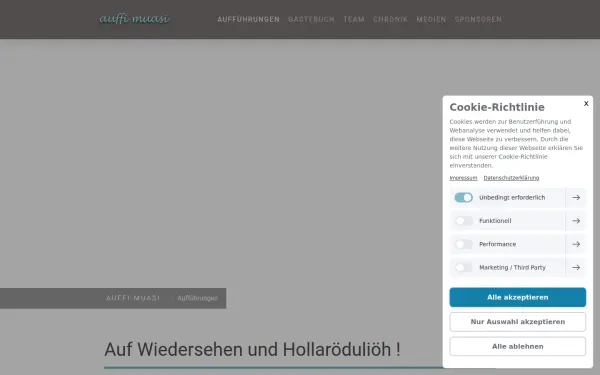This screenshot has height=375, width=600.
Task: Enable the Performance cookies switch
Action: tap(463, 244)
